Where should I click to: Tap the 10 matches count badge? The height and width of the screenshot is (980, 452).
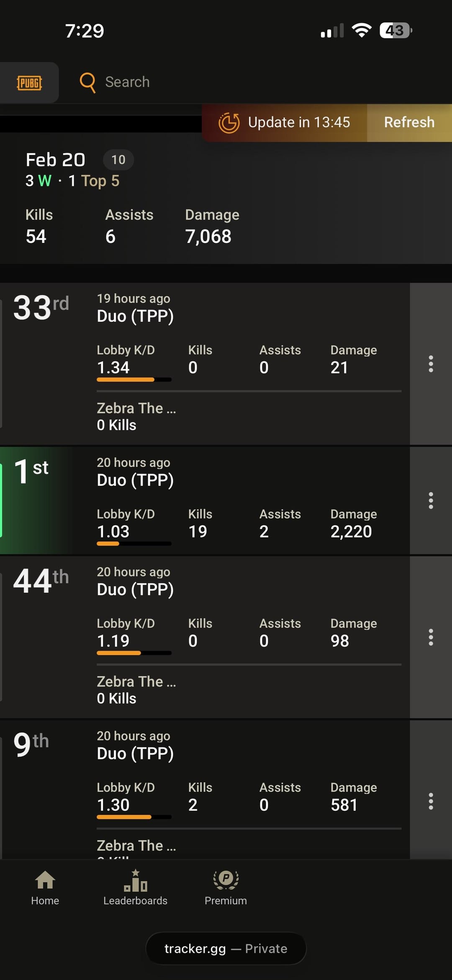pyautogui.click(x=118, y=160)
